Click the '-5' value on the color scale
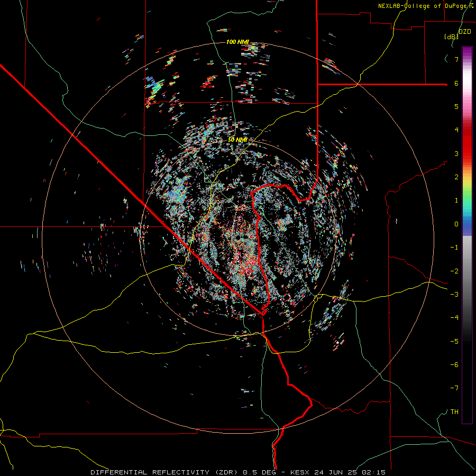The height and width of the screenshot is (476, 476). pyautogui.click(x=454, y=341)
